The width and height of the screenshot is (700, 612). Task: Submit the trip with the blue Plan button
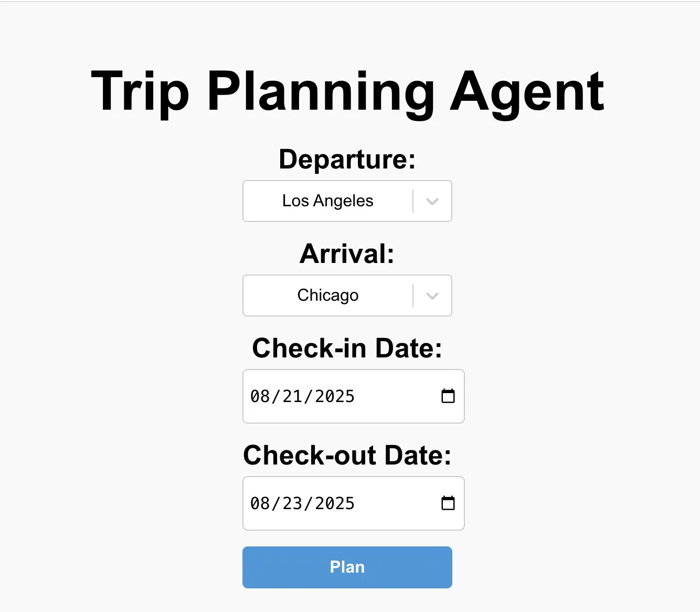tap(347, 567)
